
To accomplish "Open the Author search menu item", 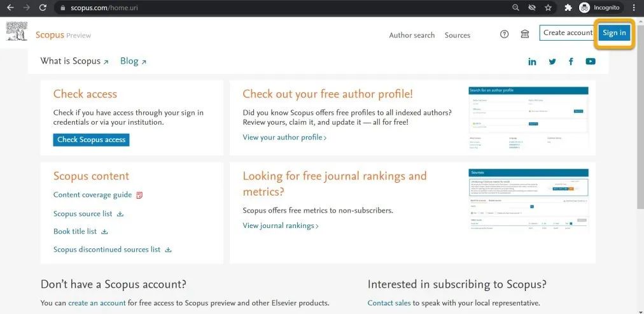I will pos(412,35).
